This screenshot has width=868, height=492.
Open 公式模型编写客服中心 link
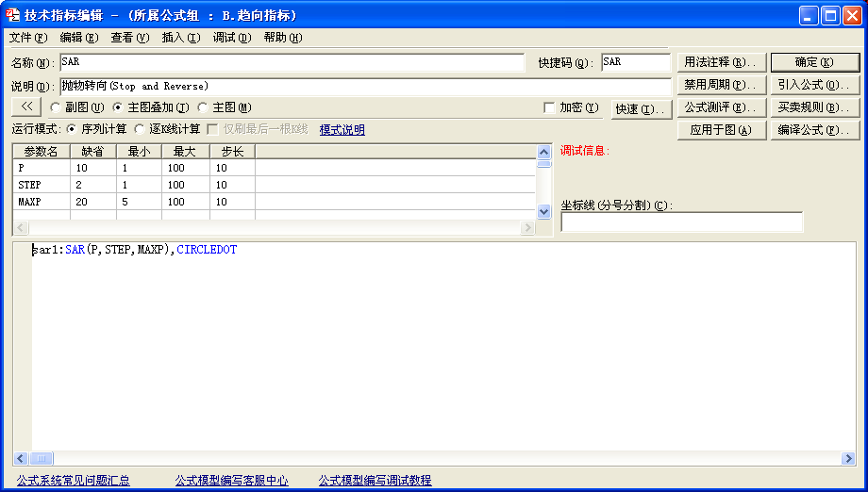(x=232, y=481)
